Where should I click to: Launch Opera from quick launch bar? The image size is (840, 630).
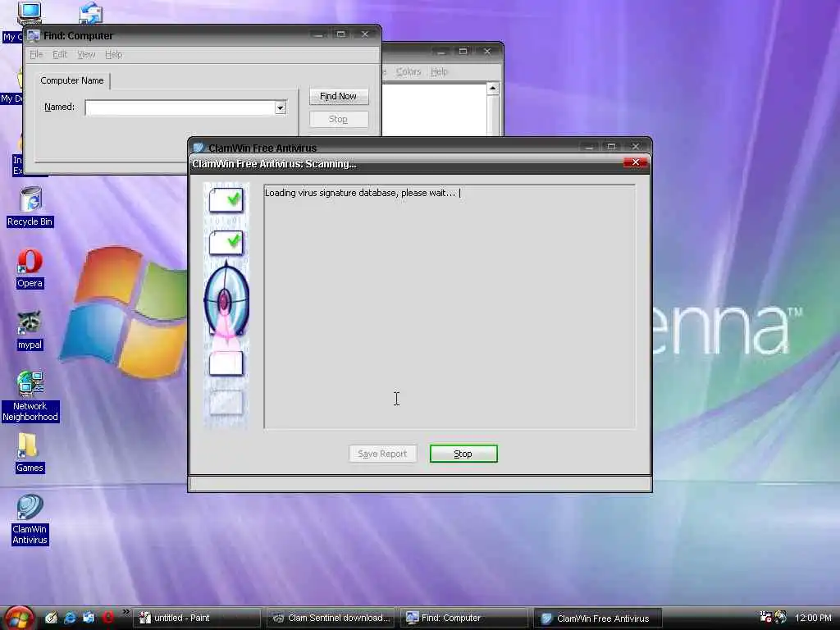(x=107, y=618)
